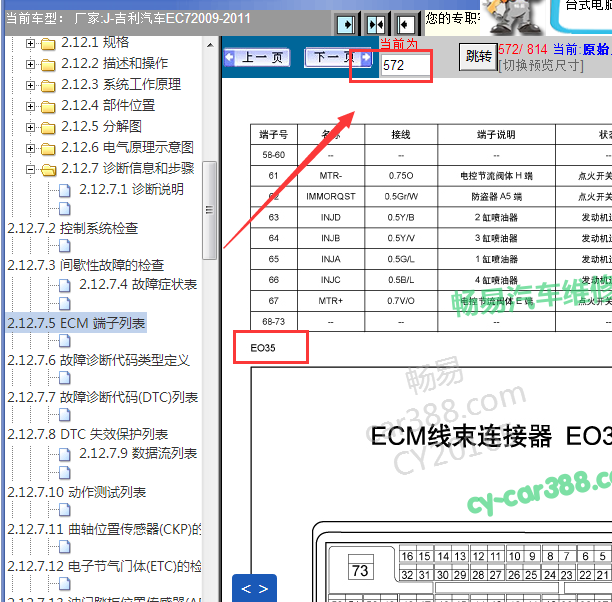Click folder icon of 2.12.3 系统工作原理

coord(48,85)
